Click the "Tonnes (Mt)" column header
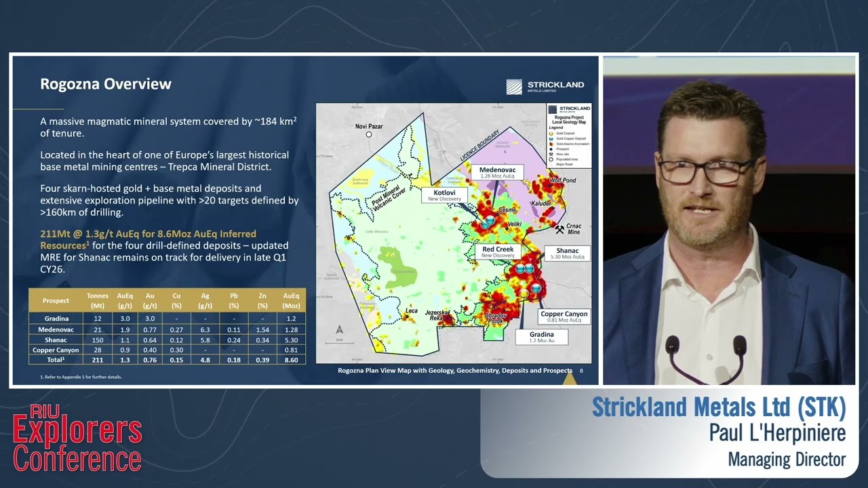This screenshot has width=868, height=488. (98, 300)
